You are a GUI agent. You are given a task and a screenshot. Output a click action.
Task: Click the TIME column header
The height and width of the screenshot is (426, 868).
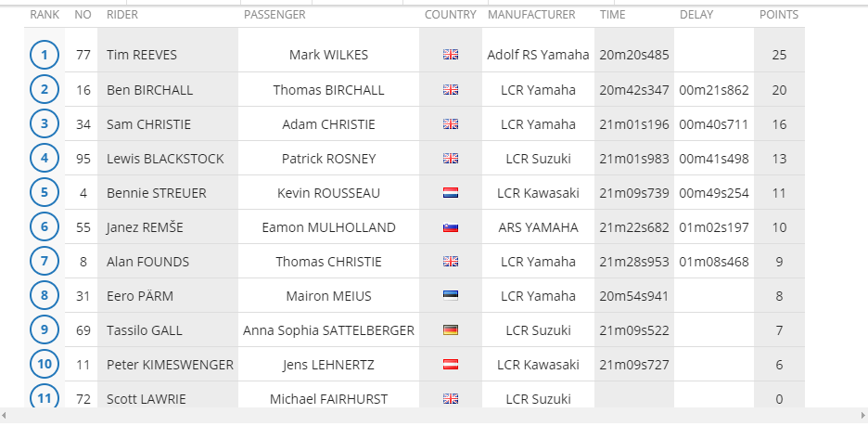612,15
